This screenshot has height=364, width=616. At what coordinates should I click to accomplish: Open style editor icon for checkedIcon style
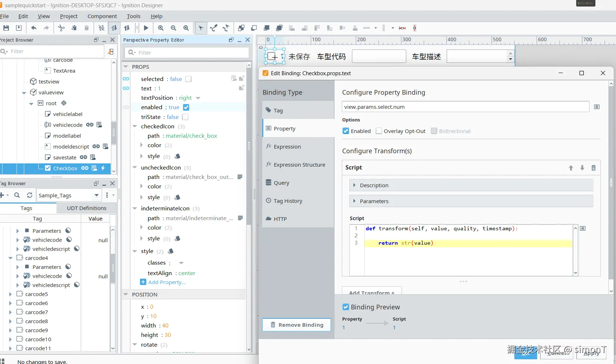(177, 156)
